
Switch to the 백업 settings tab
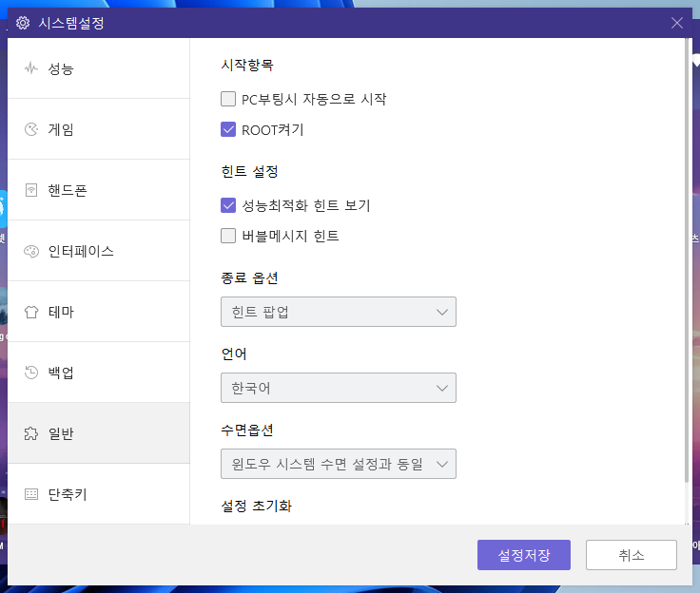coord(99,373)
